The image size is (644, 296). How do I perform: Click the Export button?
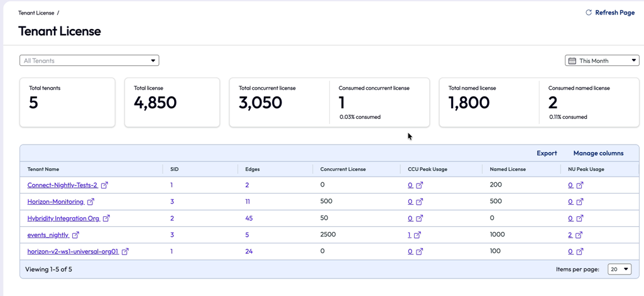coord(547,153)
